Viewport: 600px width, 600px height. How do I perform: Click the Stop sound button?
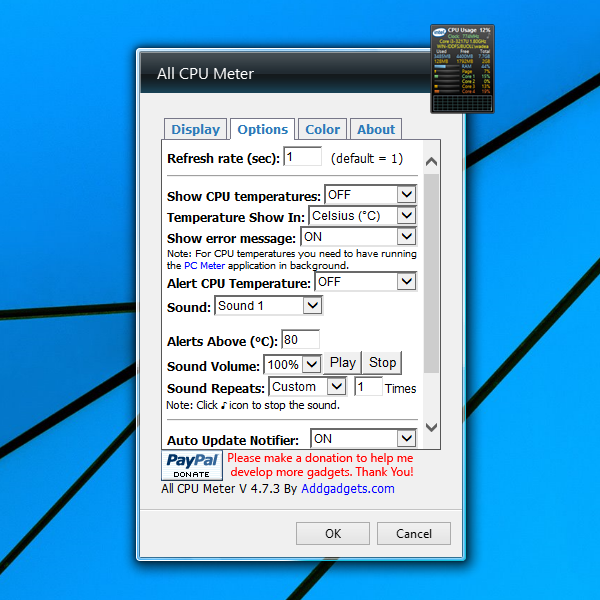tap(382, 362)
